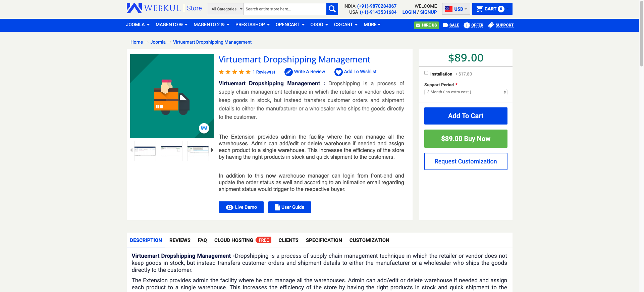
Task: Open the Support Period dropdown
Action: click(x=466, y=92)
